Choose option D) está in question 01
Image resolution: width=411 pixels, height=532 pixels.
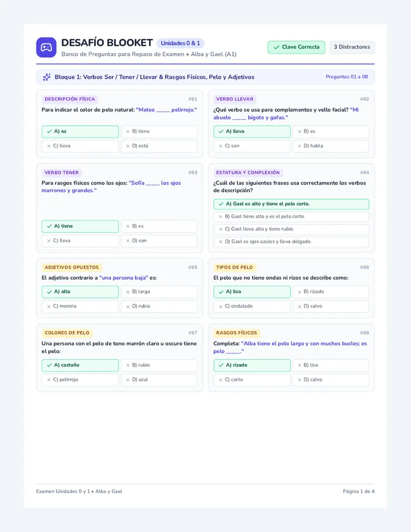[159, 146]
